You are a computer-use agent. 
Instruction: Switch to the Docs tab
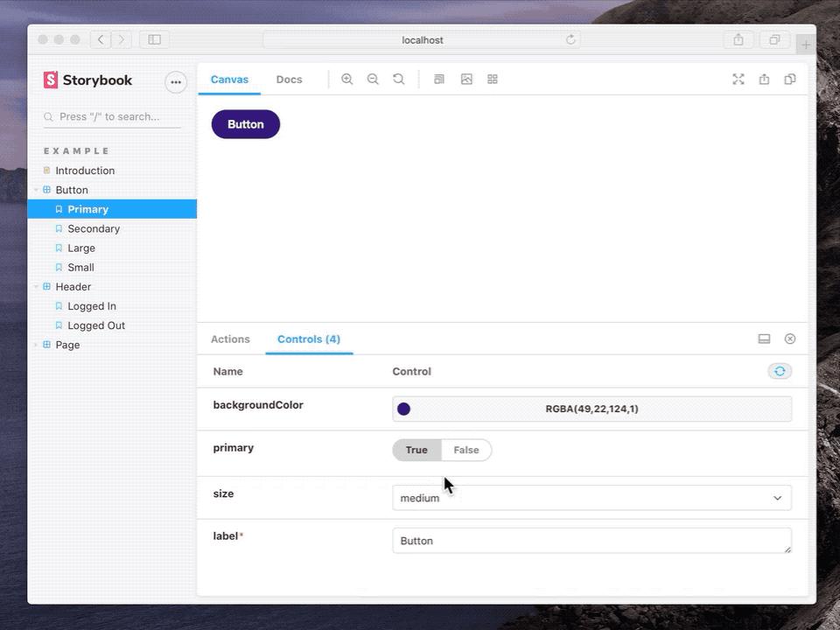[289, 79]
